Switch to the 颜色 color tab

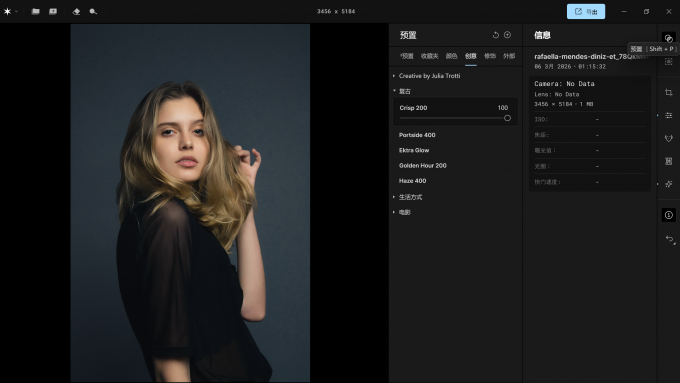click(x=451, y=56)
